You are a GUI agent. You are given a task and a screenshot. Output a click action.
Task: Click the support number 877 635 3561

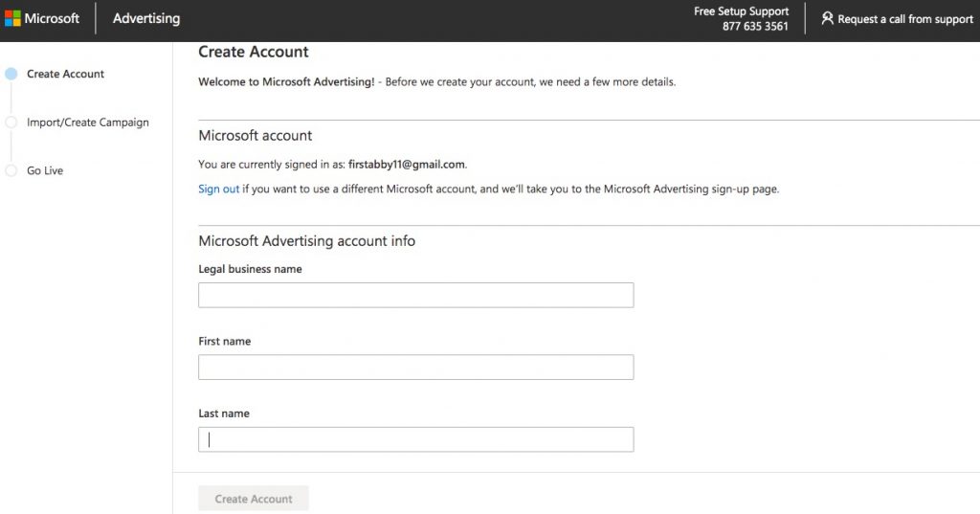pos(755,26)
